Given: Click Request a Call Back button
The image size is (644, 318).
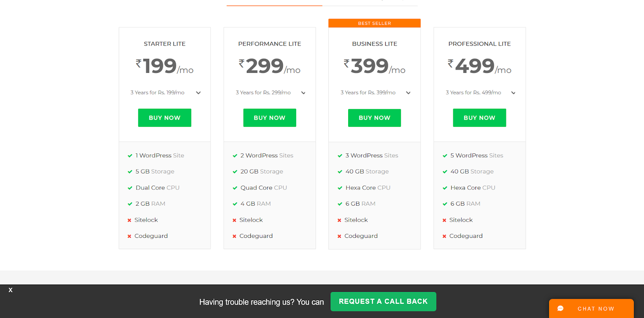Looking at the screenshot, I should 383,301.
